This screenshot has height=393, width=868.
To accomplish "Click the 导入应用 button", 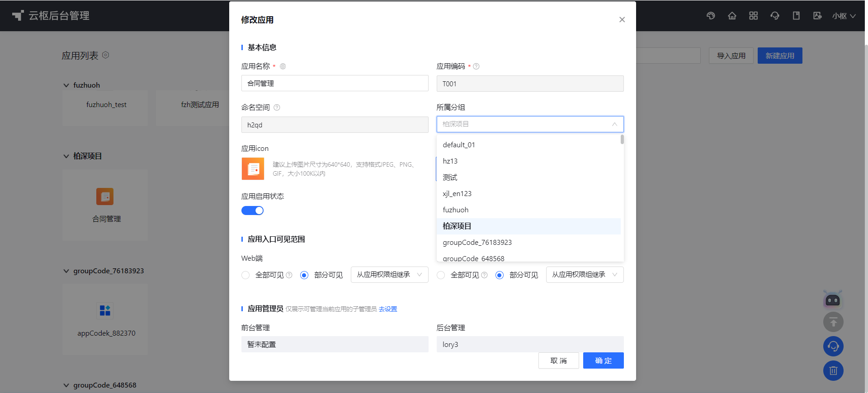I will 731,56.
